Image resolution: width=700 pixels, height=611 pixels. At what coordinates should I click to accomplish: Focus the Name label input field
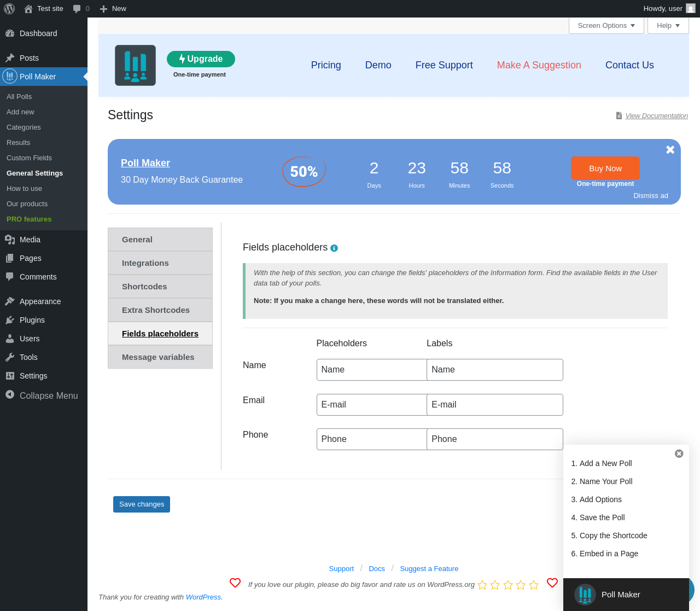tap(495, 370)
